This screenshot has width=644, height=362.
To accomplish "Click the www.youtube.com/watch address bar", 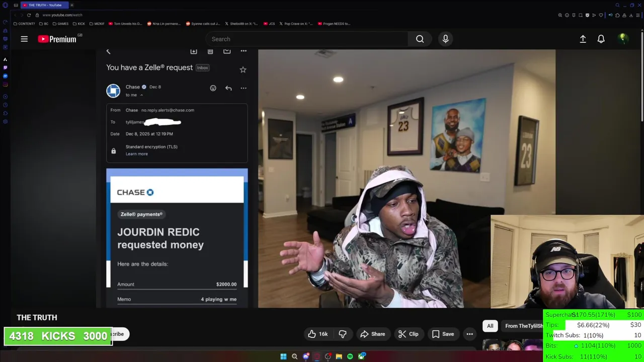I will coord(62,15).
